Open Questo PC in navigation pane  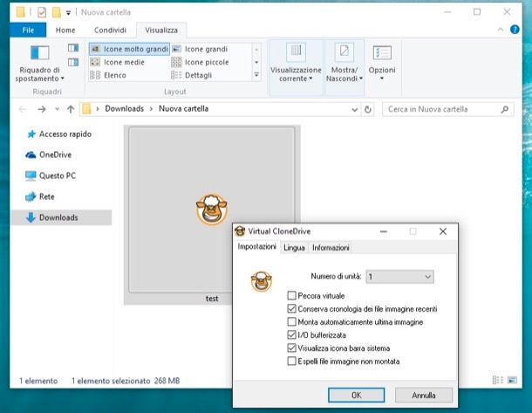pyautogui.click(x=51, y=176)
